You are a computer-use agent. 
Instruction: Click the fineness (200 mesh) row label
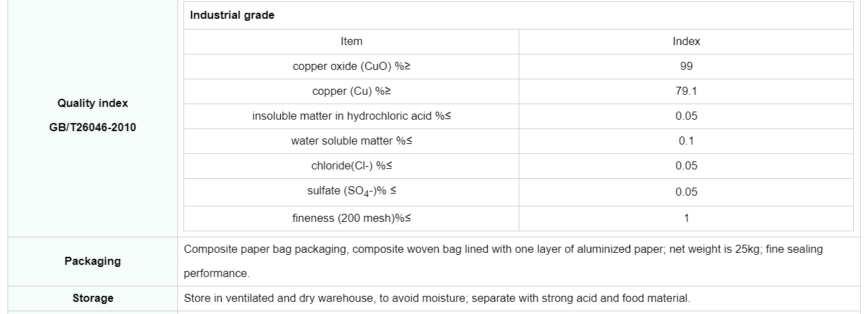point(351,218)
